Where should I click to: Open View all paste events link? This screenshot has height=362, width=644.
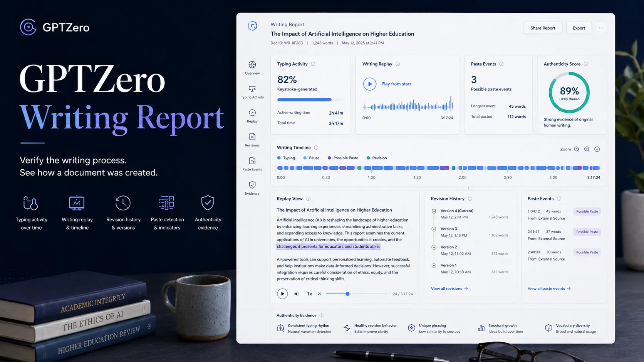[x=549, y=289]
